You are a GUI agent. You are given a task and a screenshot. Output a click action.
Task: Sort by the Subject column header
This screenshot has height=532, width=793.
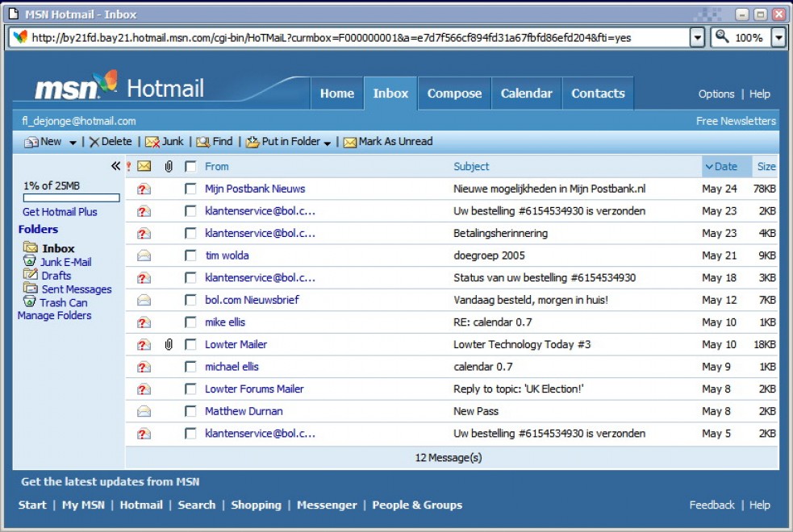click(x=471, y=166)
